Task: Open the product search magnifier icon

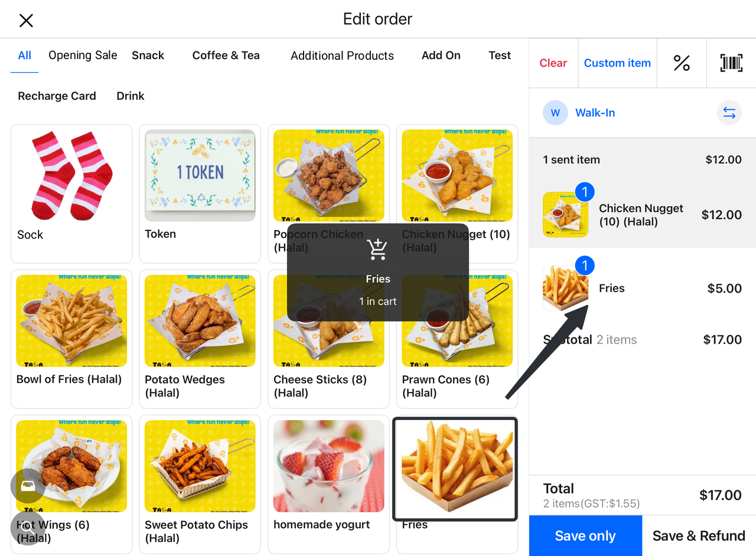Action: coord(28,528)
